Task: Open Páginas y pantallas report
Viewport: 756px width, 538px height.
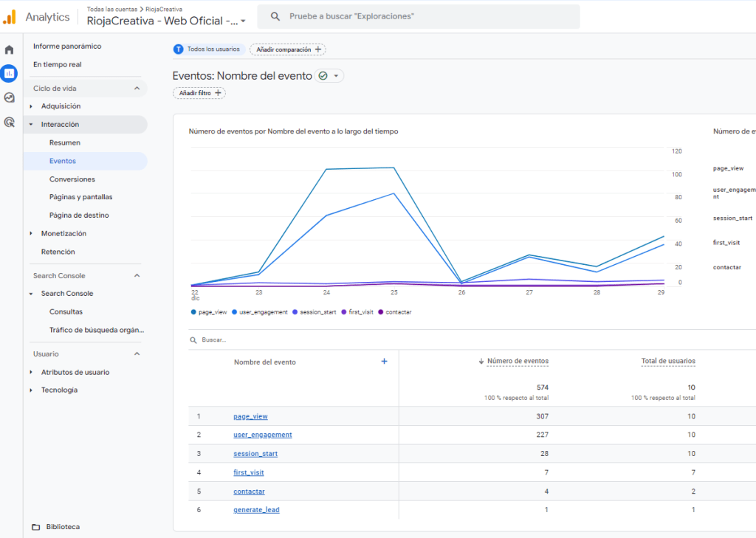Action: point(80,197)
